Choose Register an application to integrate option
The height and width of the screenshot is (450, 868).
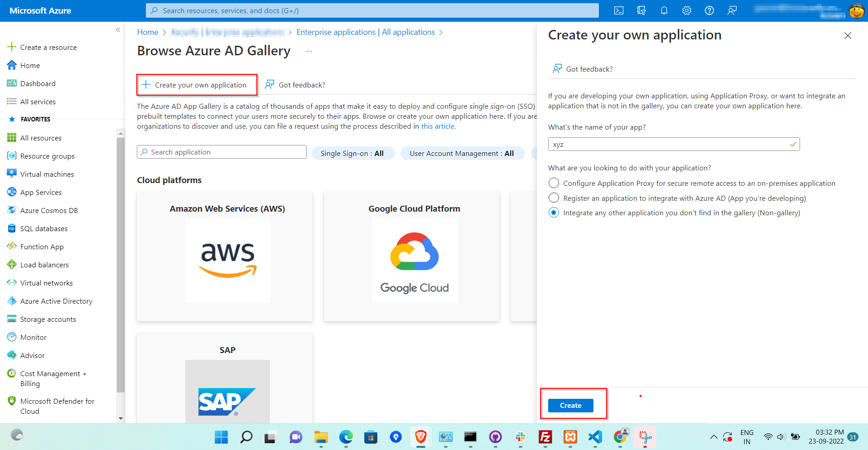pyautogui.click(x=554, y=198)
